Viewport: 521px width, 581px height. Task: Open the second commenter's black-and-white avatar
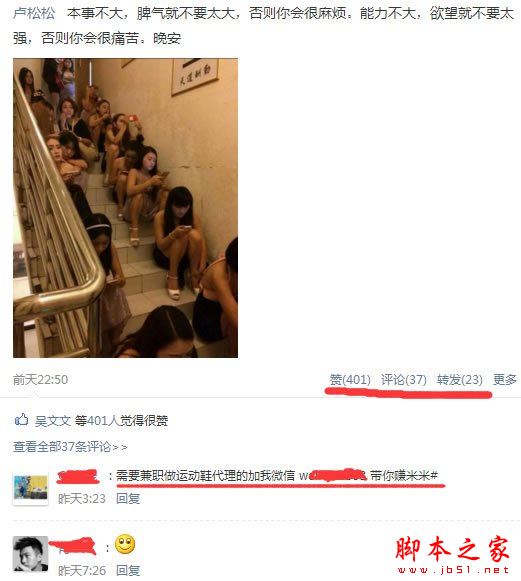point(30,554)
